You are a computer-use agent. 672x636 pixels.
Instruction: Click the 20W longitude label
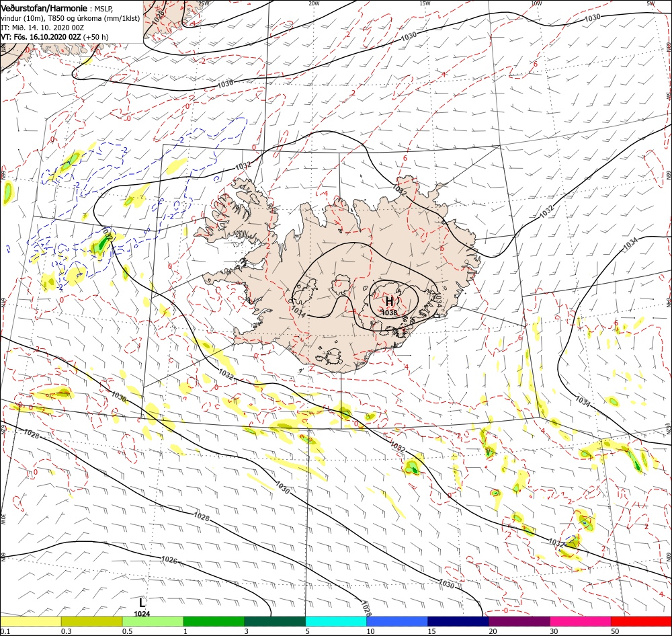[x=314, y=3]
